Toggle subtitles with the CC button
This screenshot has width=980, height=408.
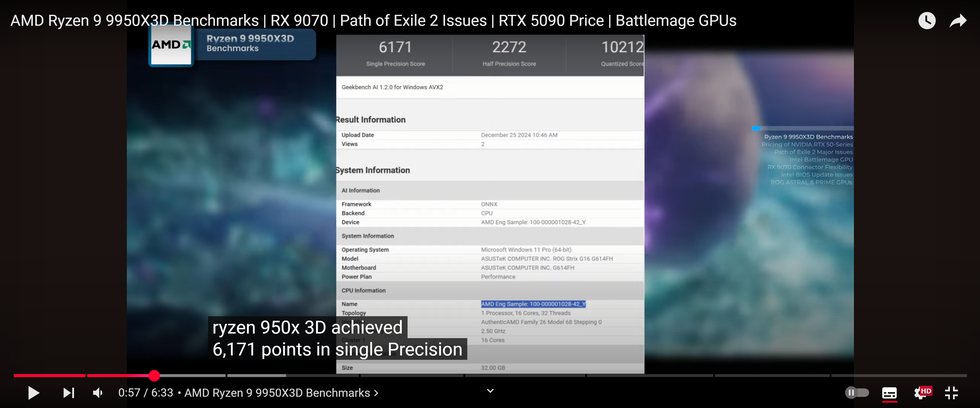[x=889, y=393]
